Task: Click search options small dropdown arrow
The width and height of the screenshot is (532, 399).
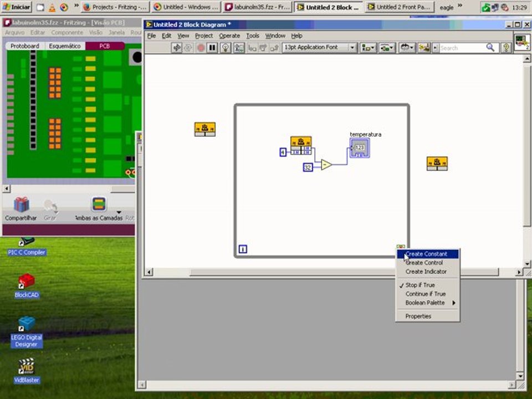Action: coord(436,48)
